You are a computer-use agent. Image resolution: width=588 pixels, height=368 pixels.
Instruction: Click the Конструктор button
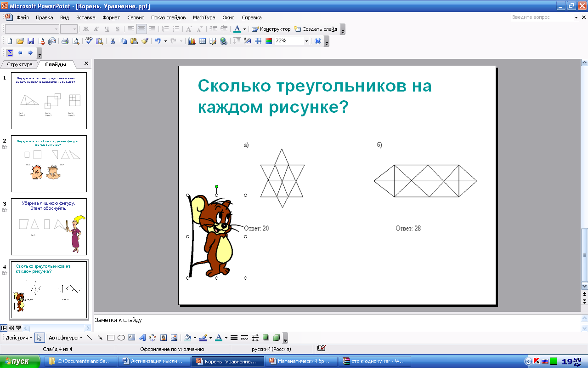pos(271,29)
